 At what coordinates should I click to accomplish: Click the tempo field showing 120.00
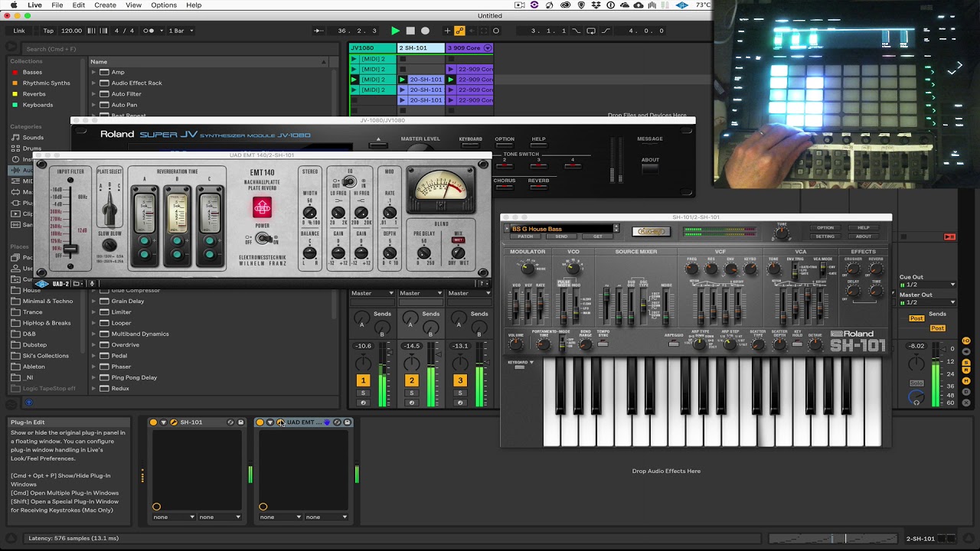[71, 31]
